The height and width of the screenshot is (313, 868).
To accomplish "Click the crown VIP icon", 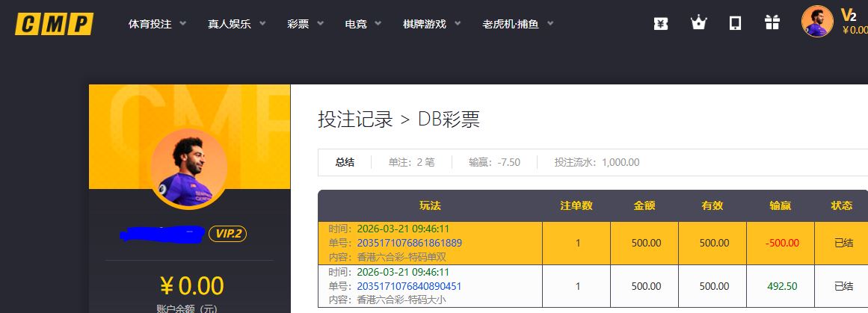I will (x=698, y=23).
